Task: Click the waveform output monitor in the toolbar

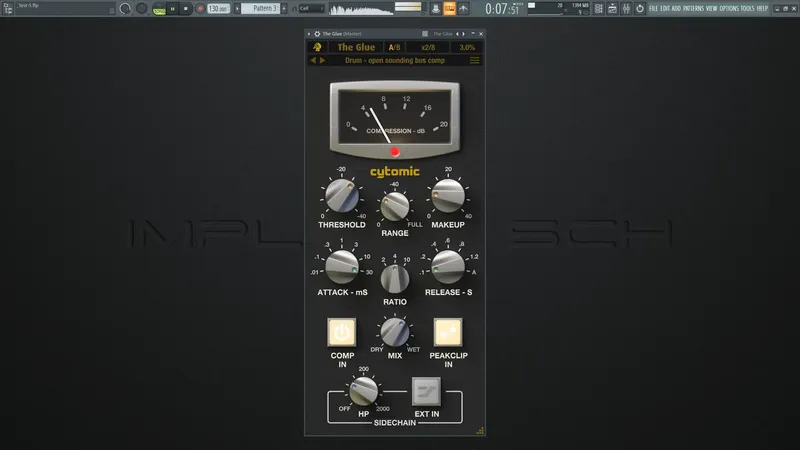Action: coord(361,9)
